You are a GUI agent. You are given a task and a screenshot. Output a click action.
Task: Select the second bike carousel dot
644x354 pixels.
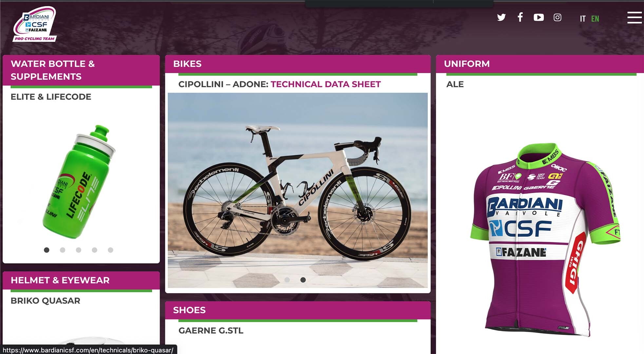(x=303, y=280)
